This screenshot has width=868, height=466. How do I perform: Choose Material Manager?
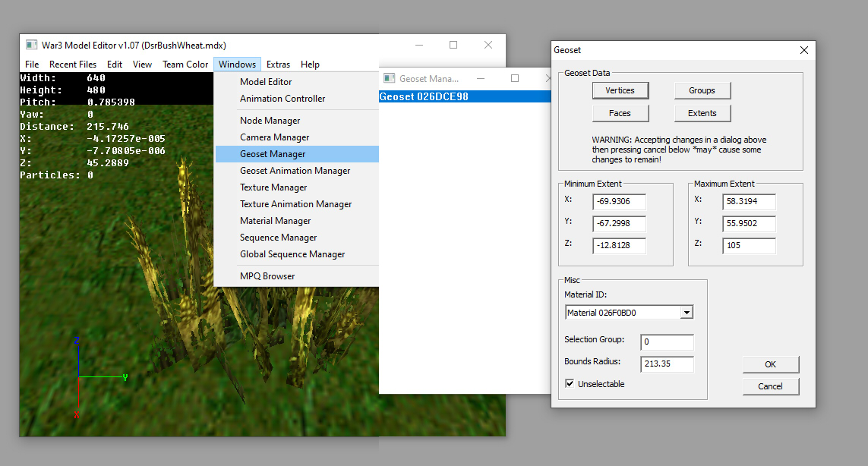pyautogui.click(x=297, y=221)
